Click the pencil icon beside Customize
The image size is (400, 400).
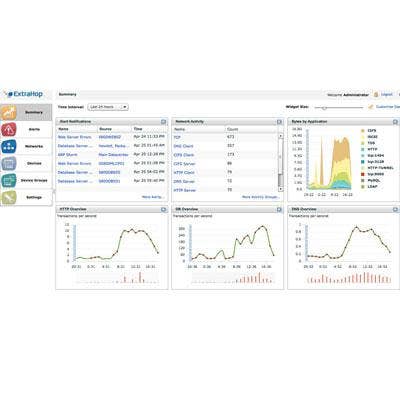click(370, 107)
